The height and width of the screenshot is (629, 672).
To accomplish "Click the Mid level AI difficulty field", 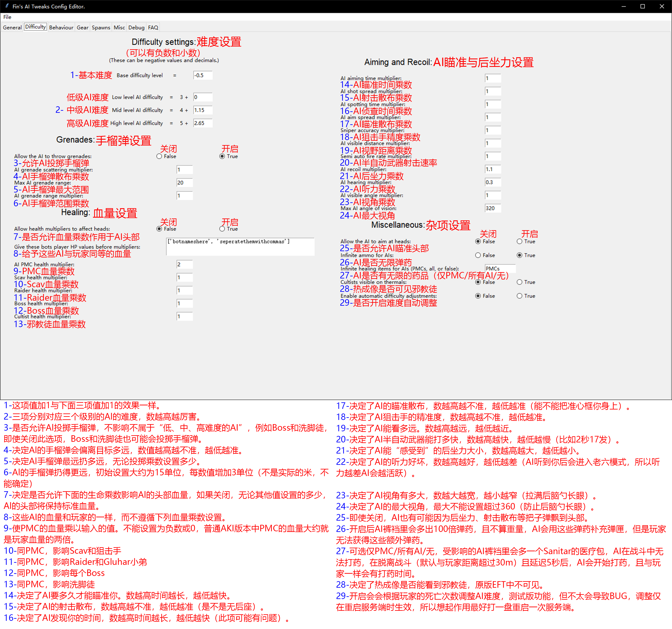I will (x=203, y=110).
